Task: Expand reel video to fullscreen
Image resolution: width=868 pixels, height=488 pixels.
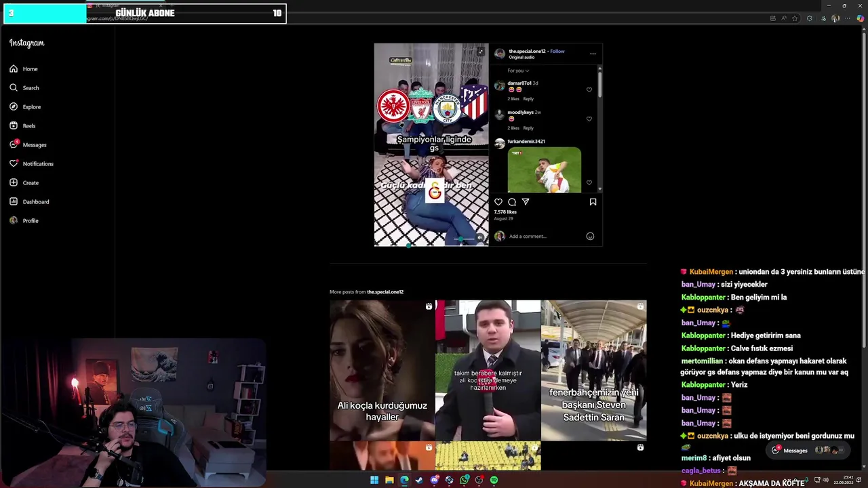Action: pyautogui.click(x=481, y=52)
